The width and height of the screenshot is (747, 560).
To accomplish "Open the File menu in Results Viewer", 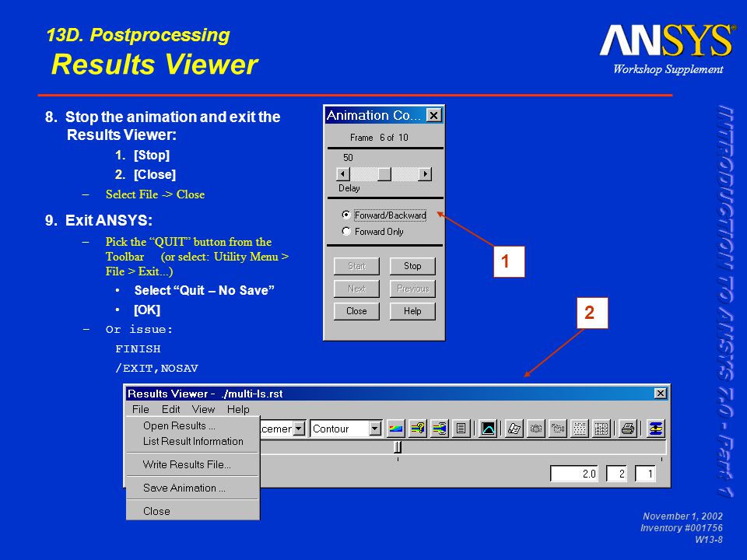I will tap(141, 410).
